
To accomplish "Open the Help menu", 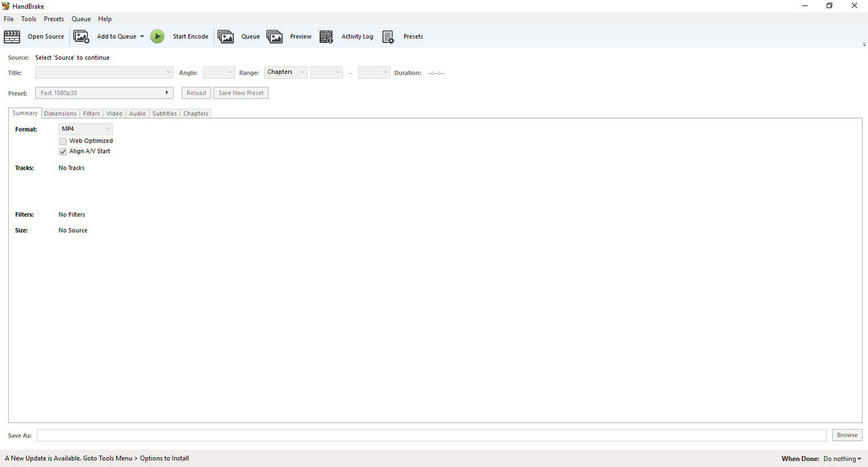I will coord(105,19).
